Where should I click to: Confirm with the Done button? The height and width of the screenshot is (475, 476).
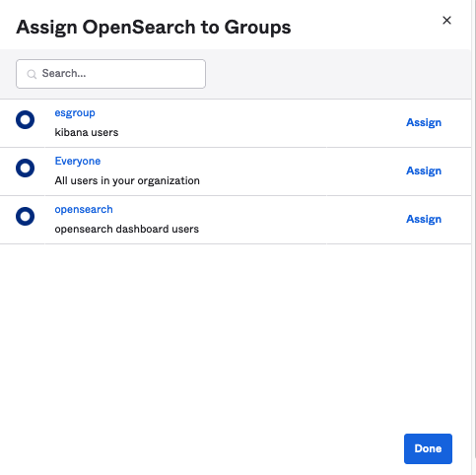pyautogui.click(x=428, y=448)
